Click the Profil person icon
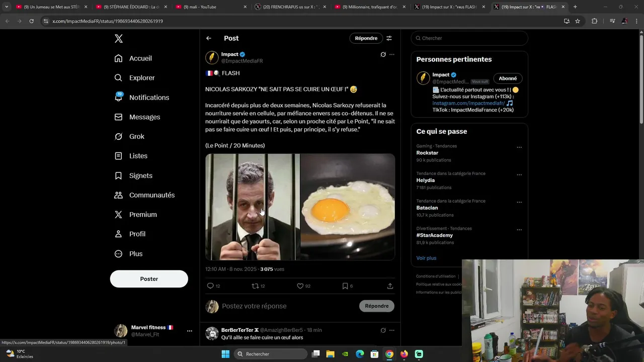Screen dimensions: 644x362 (x=118, y=234)
